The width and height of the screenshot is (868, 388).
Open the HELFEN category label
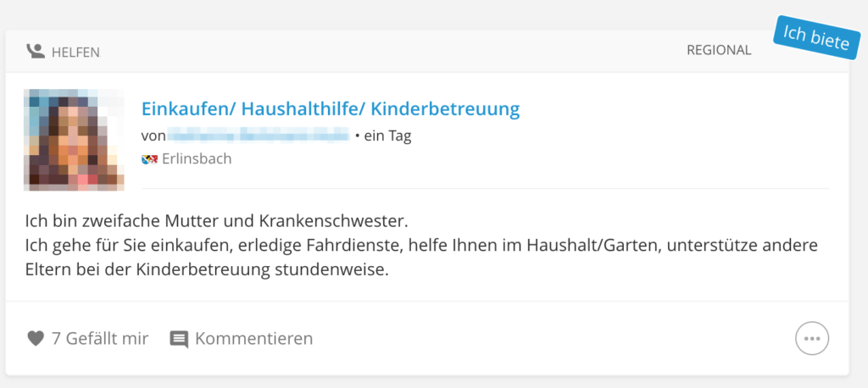click(75, 53)
